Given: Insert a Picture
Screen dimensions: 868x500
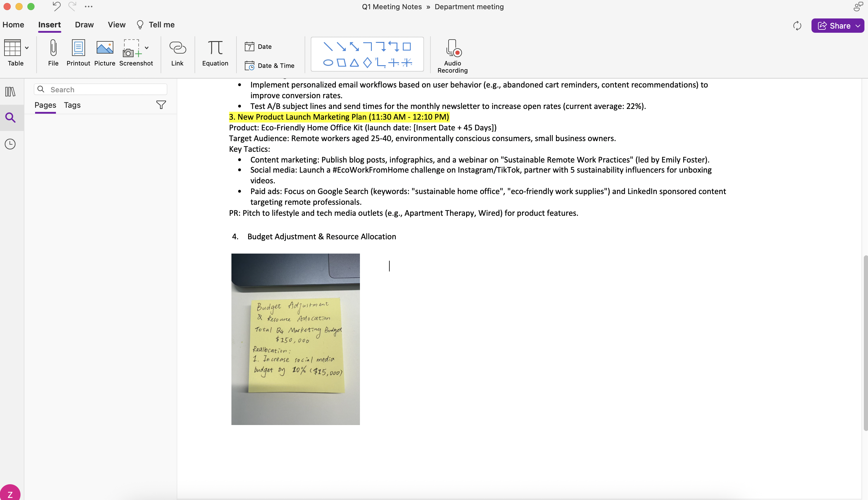Looking at the screenshot, I should [x=105, y=52].
